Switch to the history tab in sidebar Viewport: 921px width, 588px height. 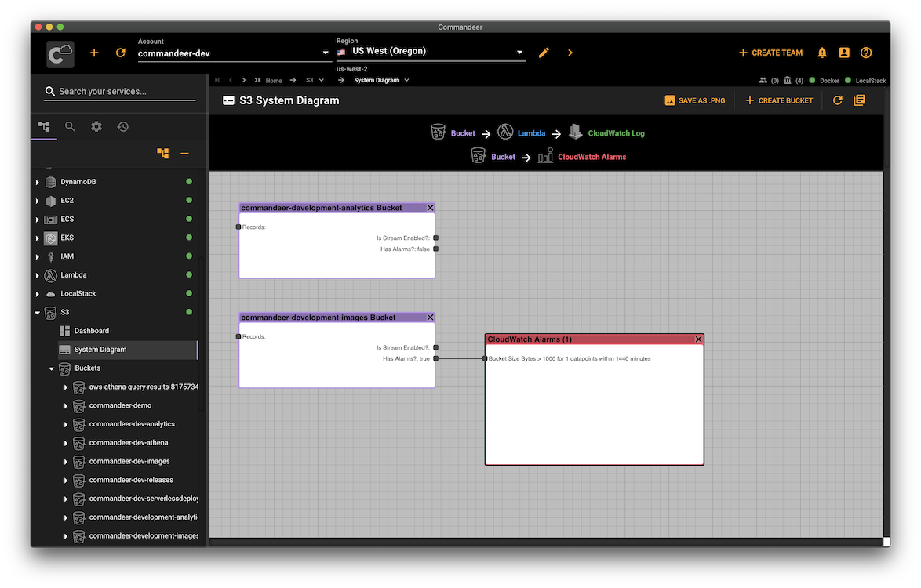click(123, 126)
